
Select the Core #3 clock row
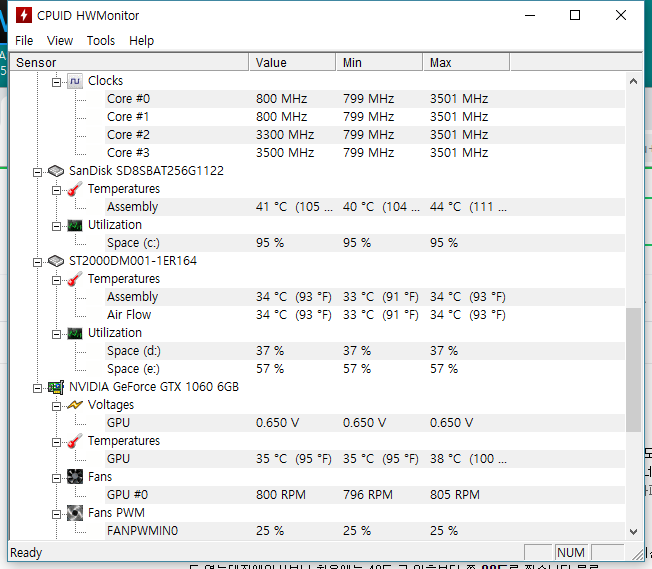(365, 153)
